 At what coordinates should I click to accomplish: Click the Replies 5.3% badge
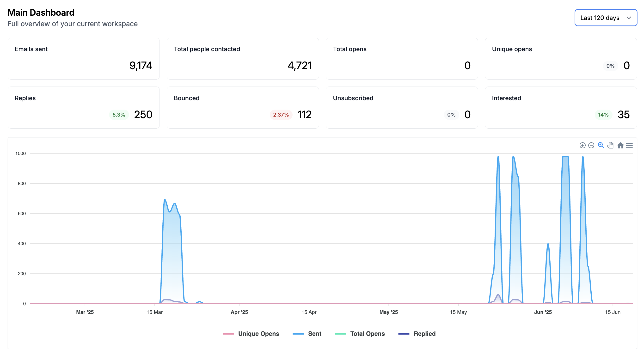(118, 115)
